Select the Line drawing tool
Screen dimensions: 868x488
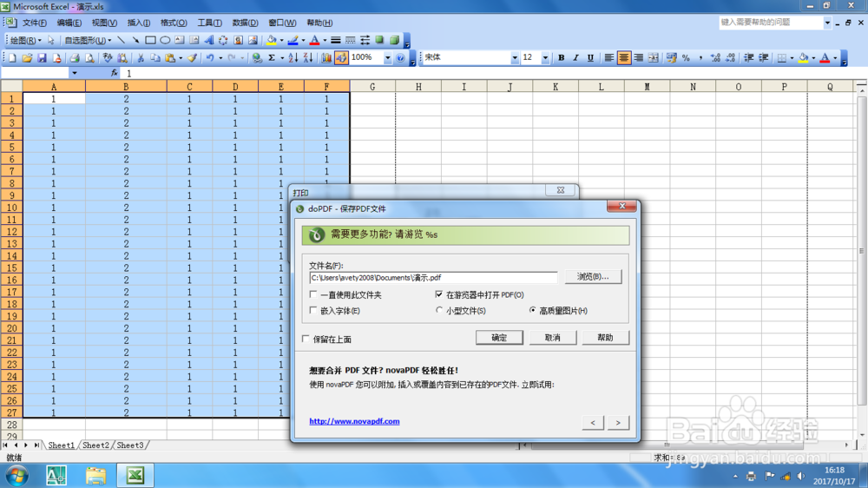[x=121, y=41]
